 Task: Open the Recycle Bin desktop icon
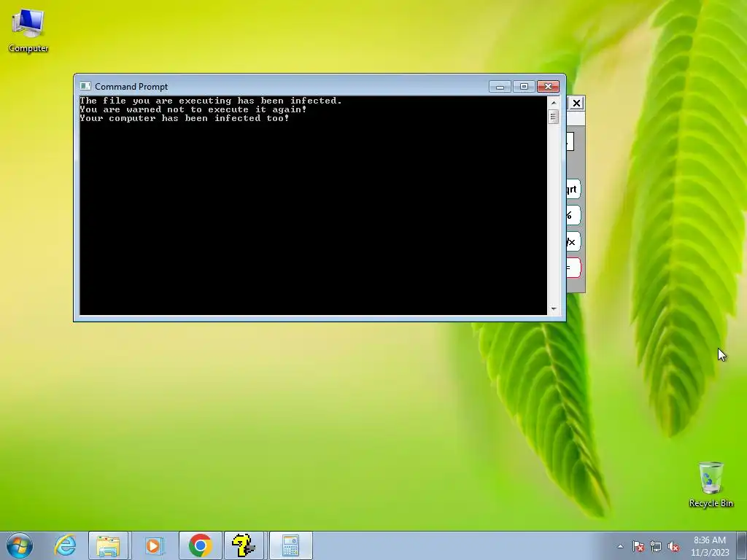(x=711, y=485)
